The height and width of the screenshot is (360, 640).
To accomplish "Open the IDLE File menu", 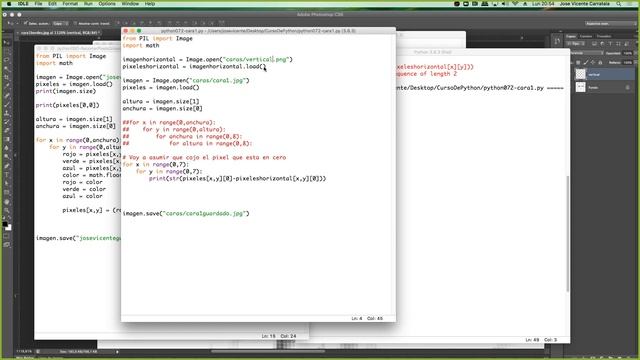I will coord(38,4).
